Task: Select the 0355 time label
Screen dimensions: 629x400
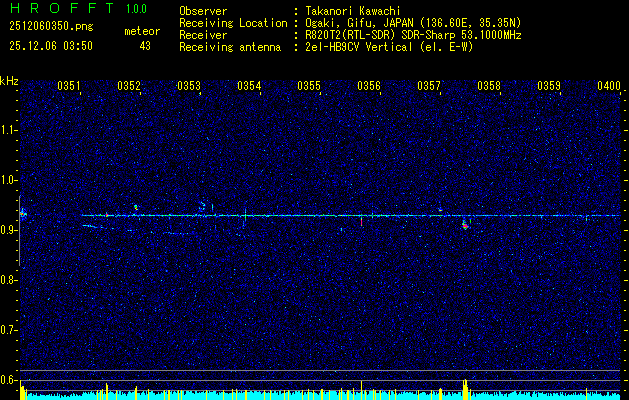Action: (309, 85)
